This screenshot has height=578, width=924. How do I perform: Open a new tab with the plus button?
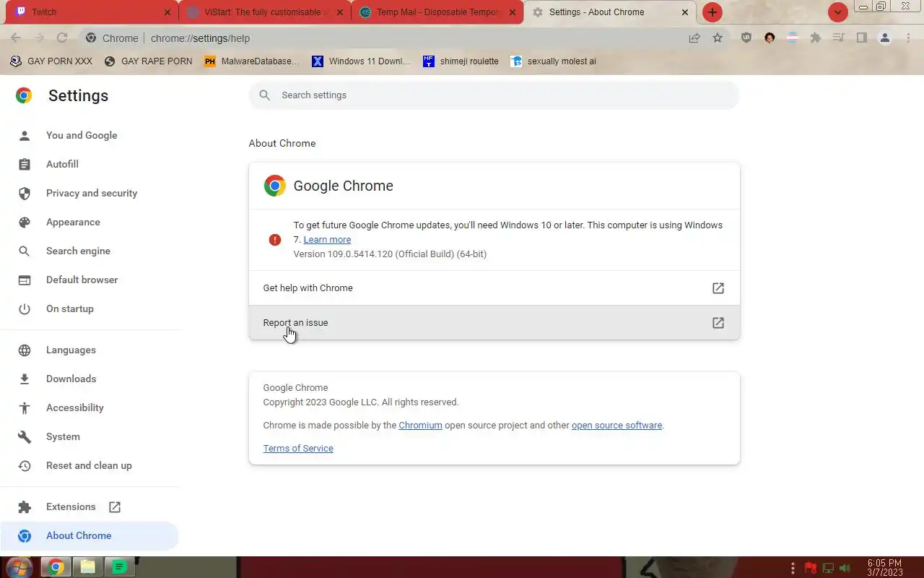(x=712, y=12)
